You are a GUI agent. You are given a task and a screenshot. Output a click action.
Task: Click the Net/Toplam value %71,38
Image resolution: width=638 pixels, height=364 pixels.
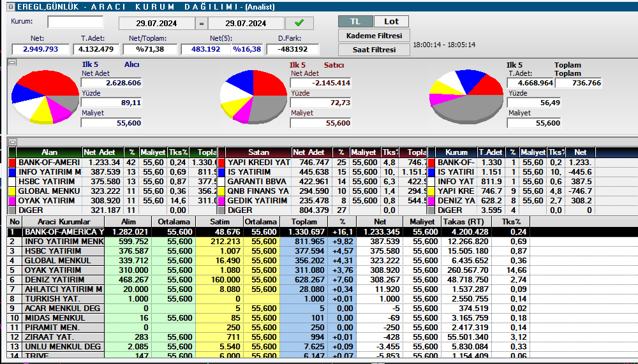150,49
